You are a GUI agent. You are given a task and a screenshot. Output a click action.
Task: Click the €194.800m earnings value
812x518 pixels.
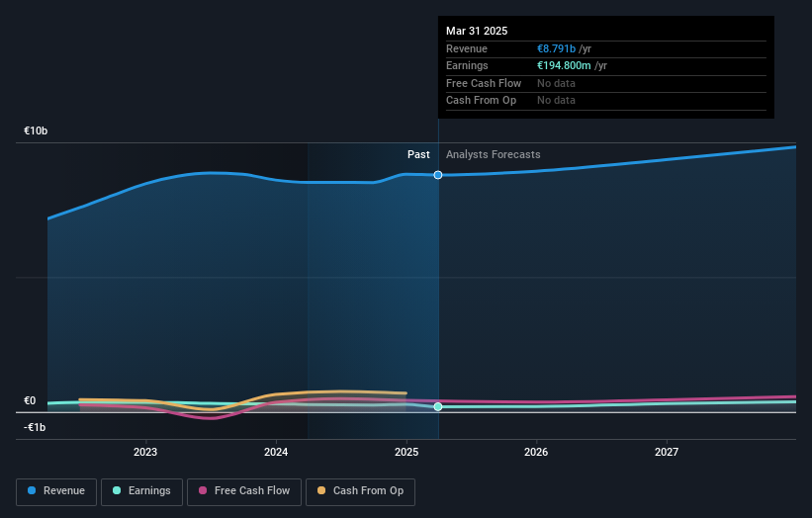[564, 65]
